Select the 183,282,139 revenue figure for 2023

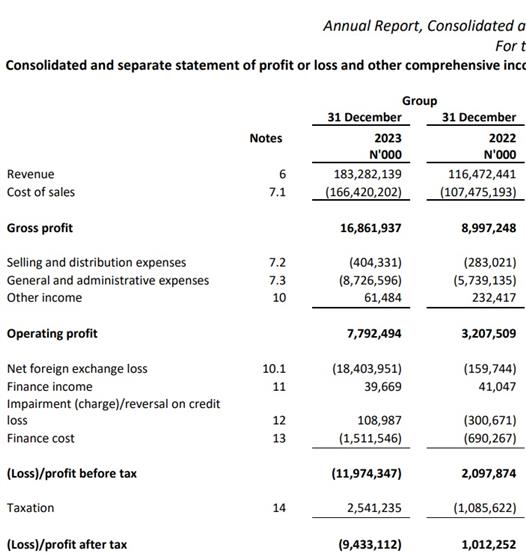tap(368, 174)
